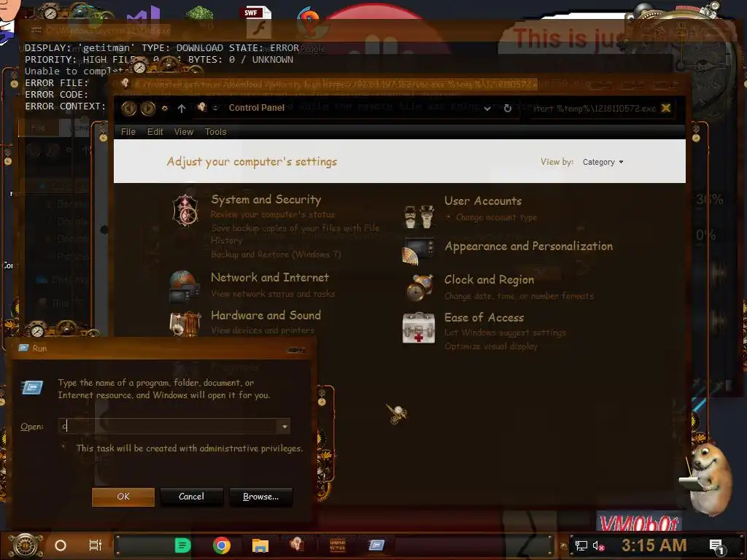Go forward in Control Panel navigation

147,109
